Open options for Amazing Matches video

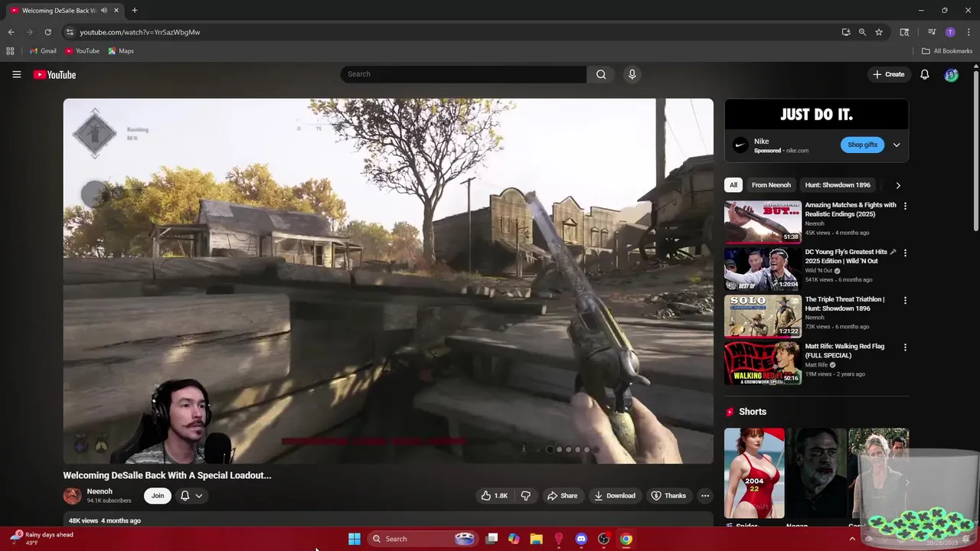click(x=905, y=206)
